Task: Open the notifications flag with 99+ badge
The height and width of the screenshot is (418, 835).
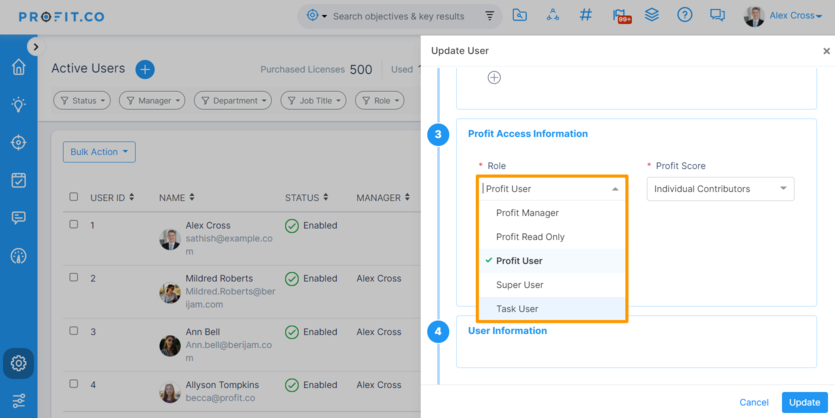Action: tap(620, 16)
